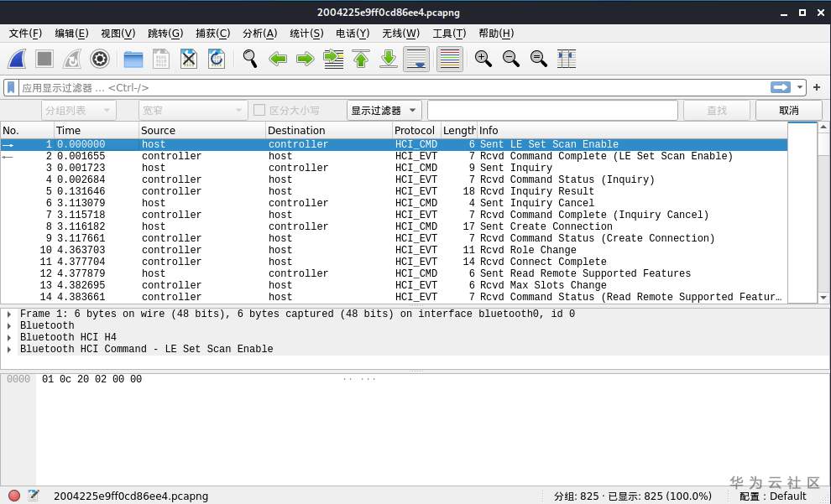This screenshot has height=504, width=831.
Task: Sort by the Protocol column header
Action: [416, 130]
